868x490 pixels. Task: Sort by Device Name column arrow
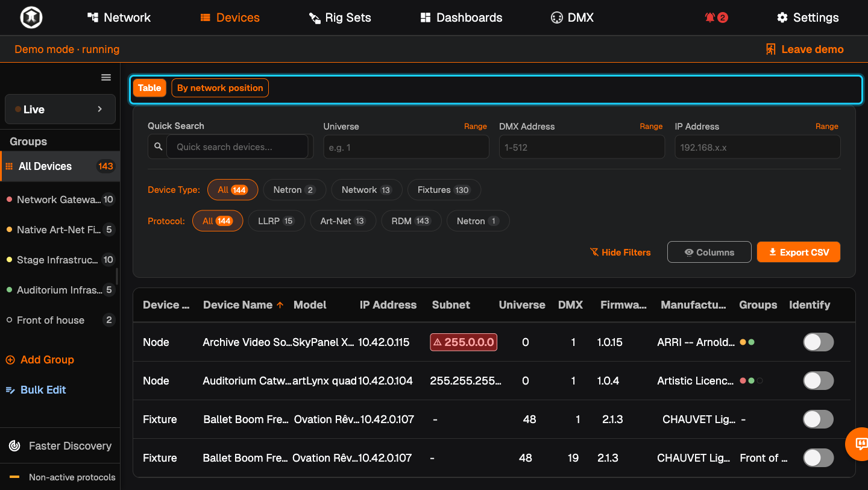coord(280,305)
